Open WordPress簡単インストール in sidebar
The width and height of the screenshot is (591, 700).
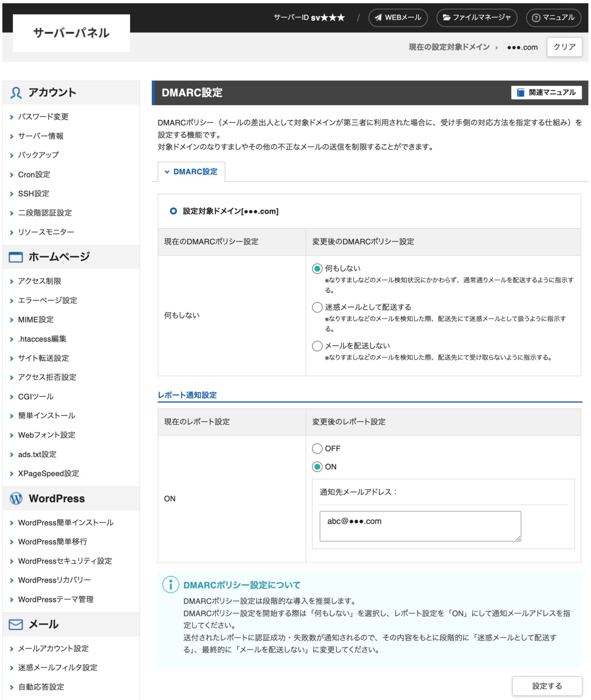66,523
